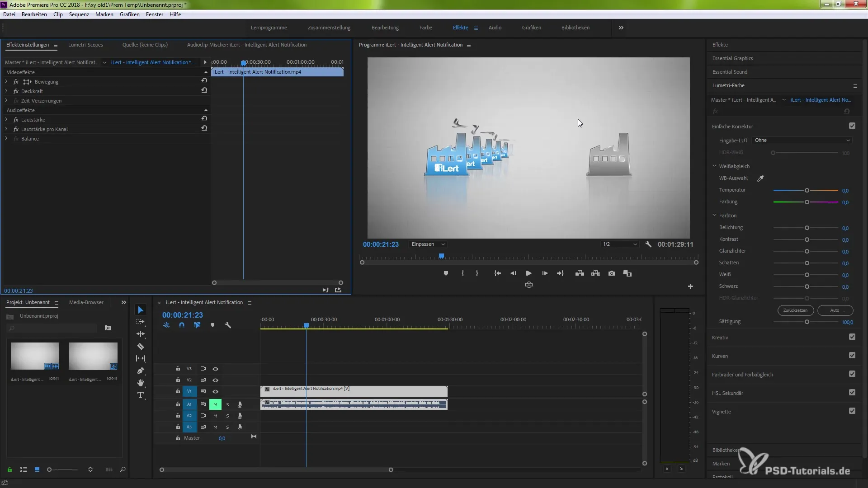Select the Ripple Edit tool

tap(141, 334)
